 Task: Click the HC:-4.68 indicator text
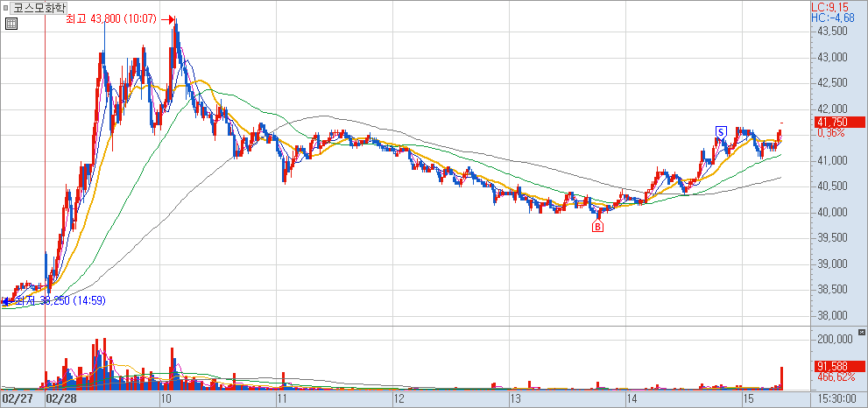(x=831, y=18)
